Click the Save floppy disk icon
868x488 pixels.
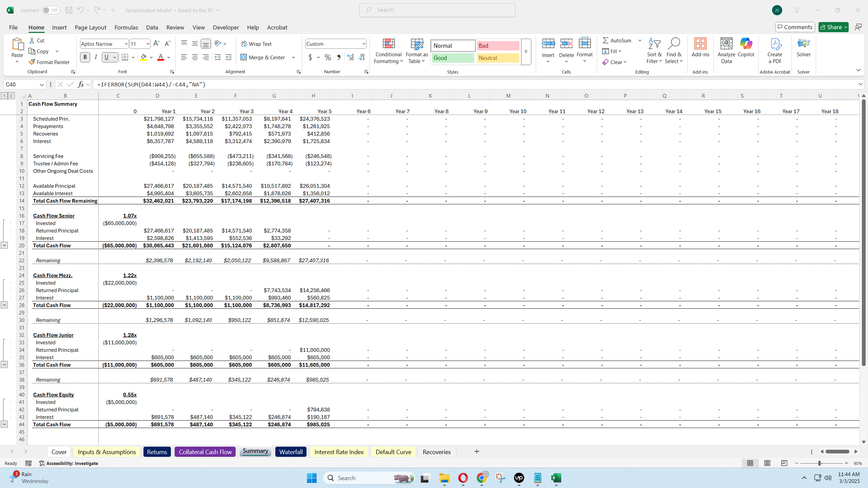point(68,10)
